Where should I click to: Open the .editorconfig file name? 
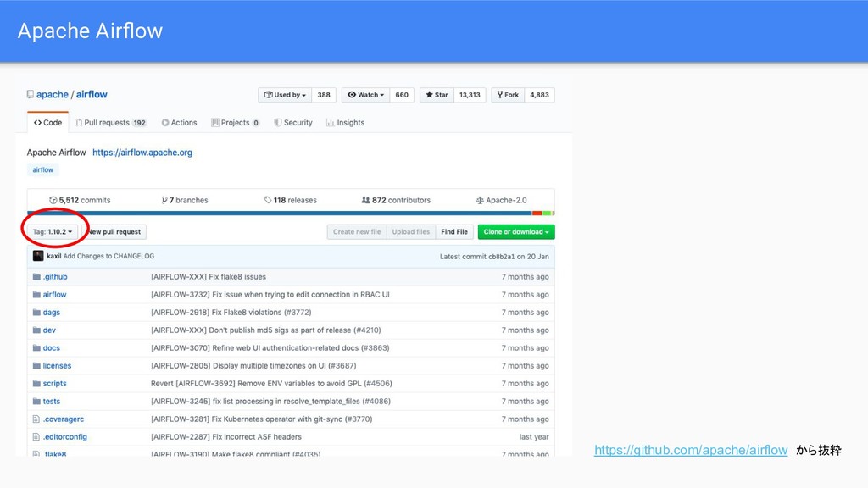click(65, 436)
